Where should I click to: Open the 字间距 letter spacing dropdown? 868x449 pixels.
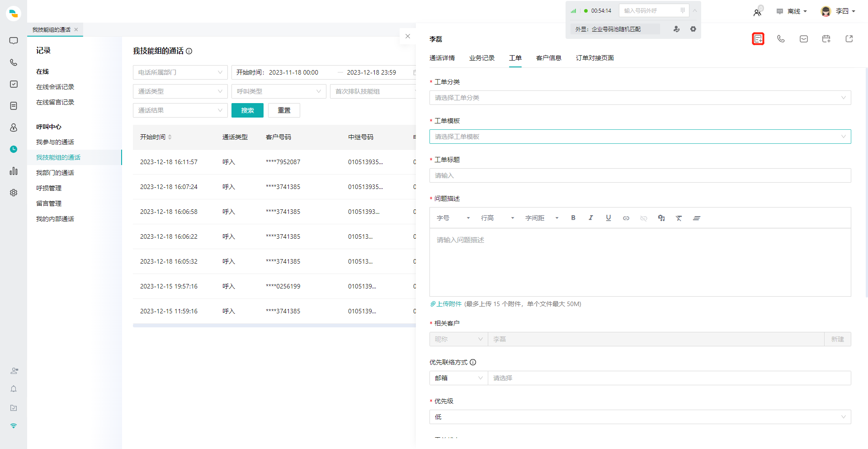(542, 218)
